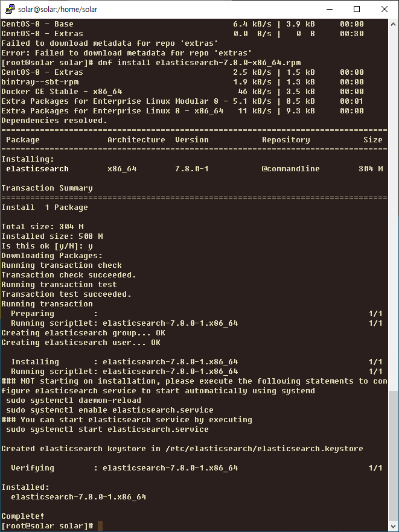399x532 pixels.
Task: Click the 'bintray--sbt-rpm' repo line
Action: 182,82
